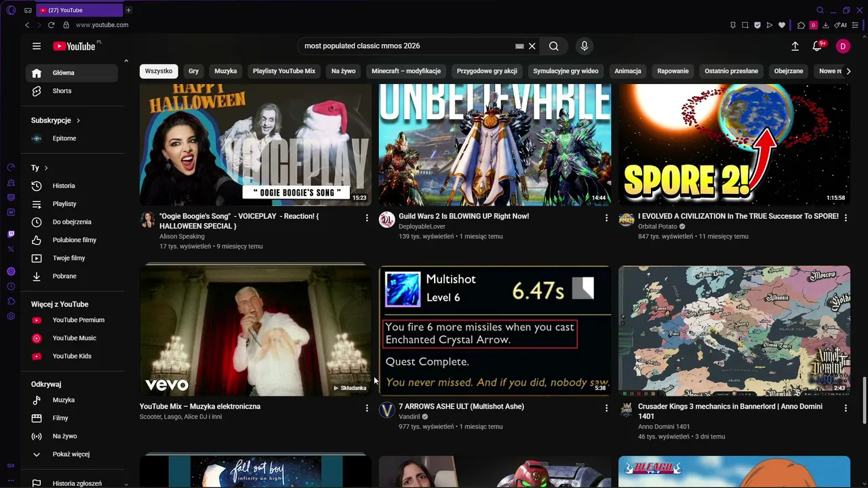
Task: Open the AI assistant toolbar icon
Action: pyautogui.click(x=840, y=25)
